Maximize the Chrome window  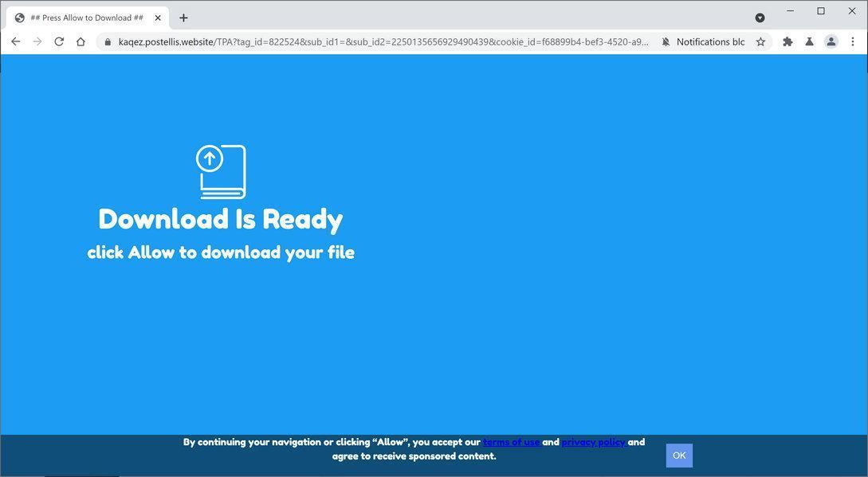click(x=821, y=11)
